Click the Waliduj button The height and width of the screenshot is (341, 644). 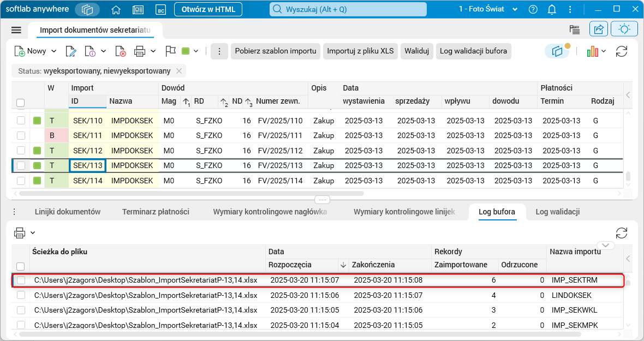(x=416, y=51)
